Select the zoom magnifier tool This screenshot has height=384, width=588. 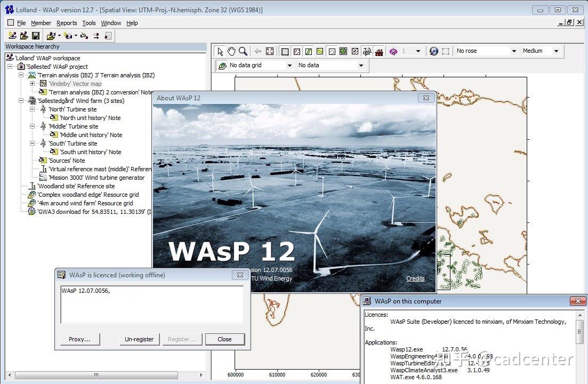(x=243, y=51)
